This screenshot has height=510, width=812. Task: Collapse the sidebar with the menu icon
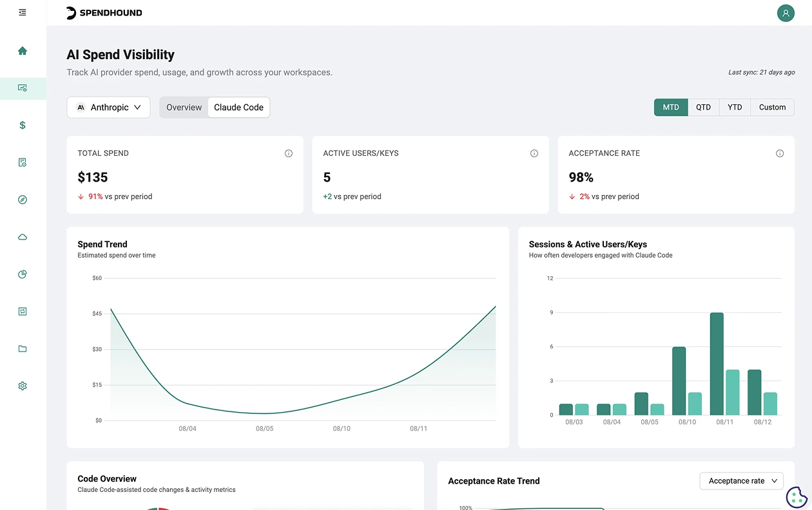[23, 12]
